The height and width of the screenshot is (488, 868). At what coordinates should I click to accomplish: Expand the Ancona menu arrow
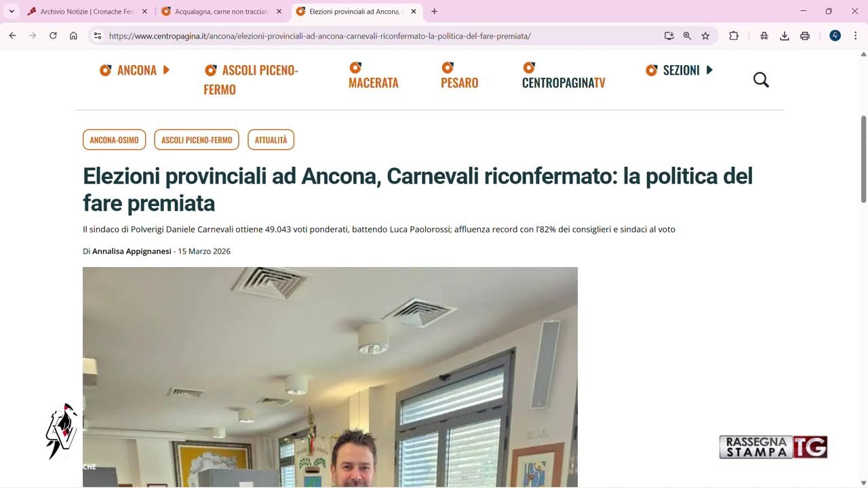pos(166,70)
